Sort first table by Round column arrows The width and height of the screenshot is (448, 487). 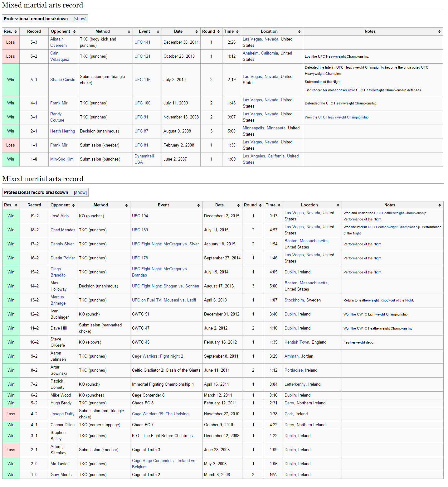tap(218, 32)
